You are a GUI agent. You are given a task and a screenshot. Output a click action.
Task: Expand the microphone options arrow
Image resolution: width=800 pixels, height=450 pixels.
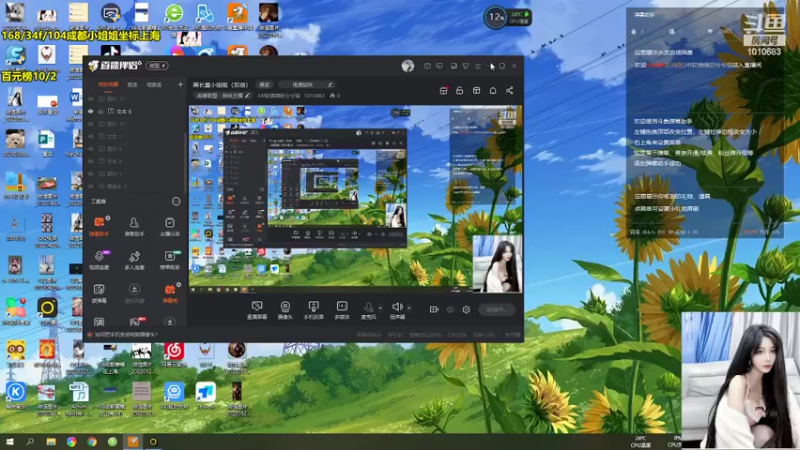coord(380,308)
